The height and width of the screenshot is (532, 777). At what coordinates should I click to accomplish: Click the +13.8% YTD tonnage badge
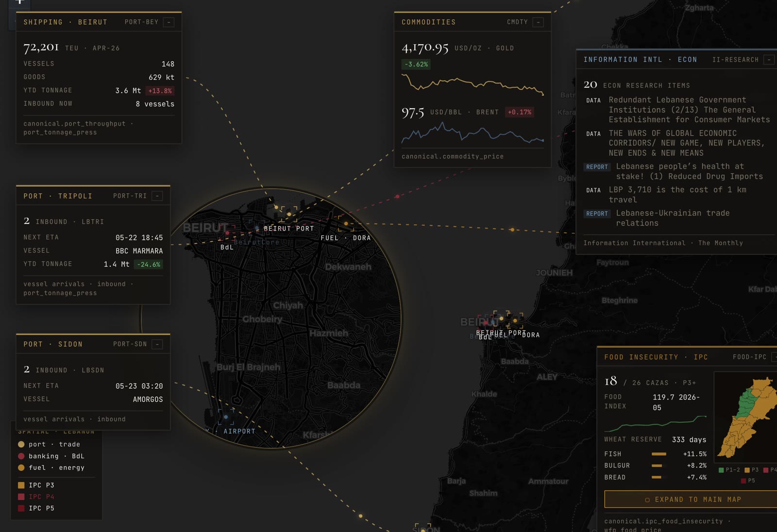point(160,91)
